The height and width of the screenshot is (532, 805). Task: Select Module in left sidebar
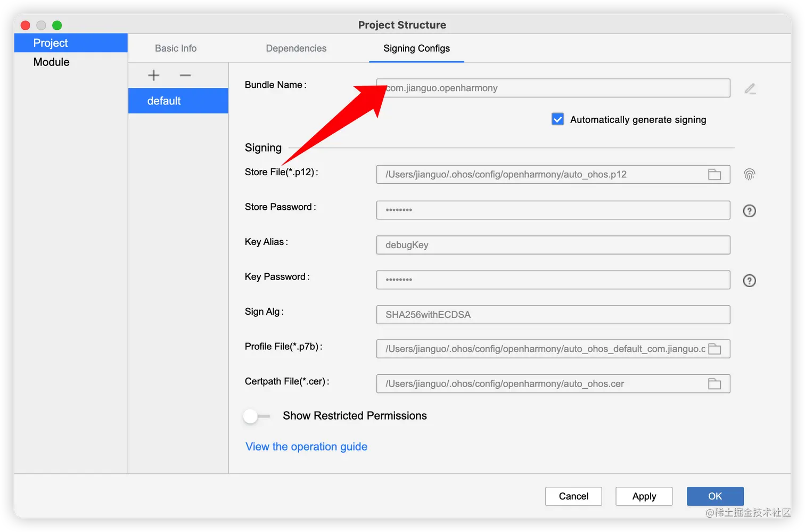tap(71, 62)
